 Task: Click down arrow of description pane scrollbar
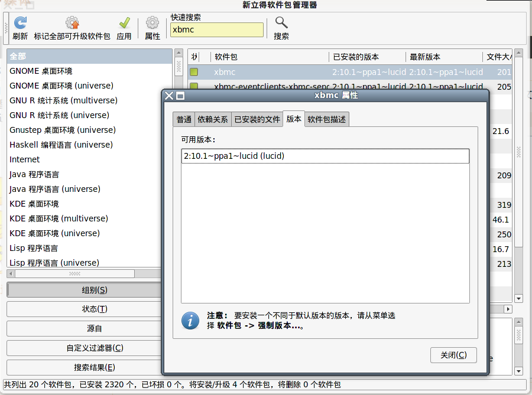[518, 371]
